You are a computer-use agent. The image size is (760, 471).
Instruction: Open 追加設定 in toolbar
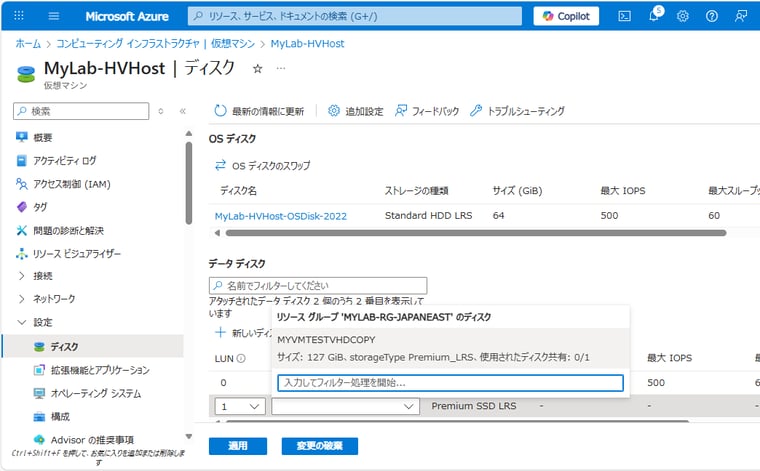click(355, 111)
